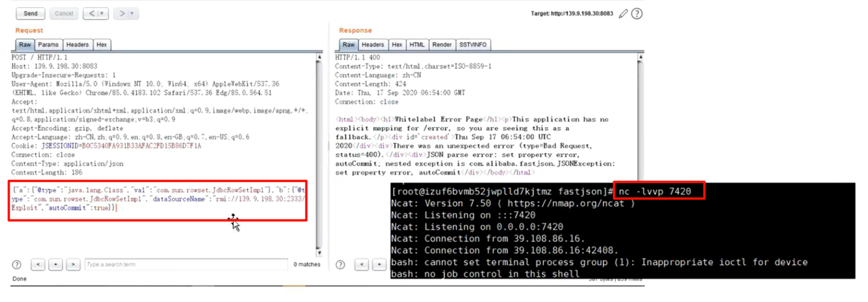Switch to the Request Raw tab

pos(25,45)
